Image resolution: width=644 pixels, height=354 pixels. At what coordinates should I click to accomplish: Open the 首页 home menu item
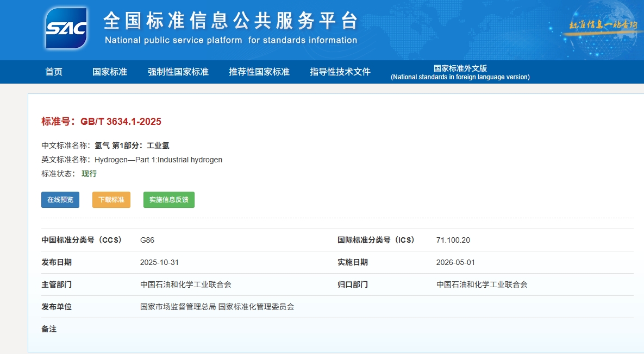[54, 72]
